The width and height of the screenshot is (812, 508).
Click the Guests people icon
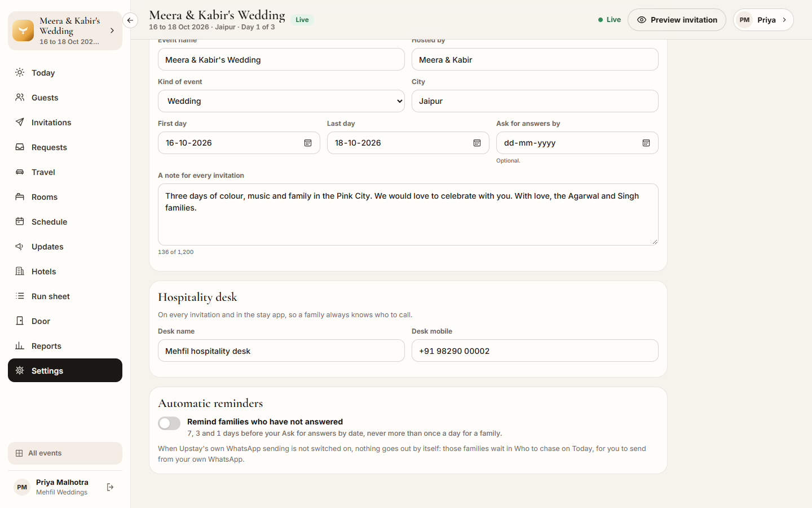click(x=20, y=97)
